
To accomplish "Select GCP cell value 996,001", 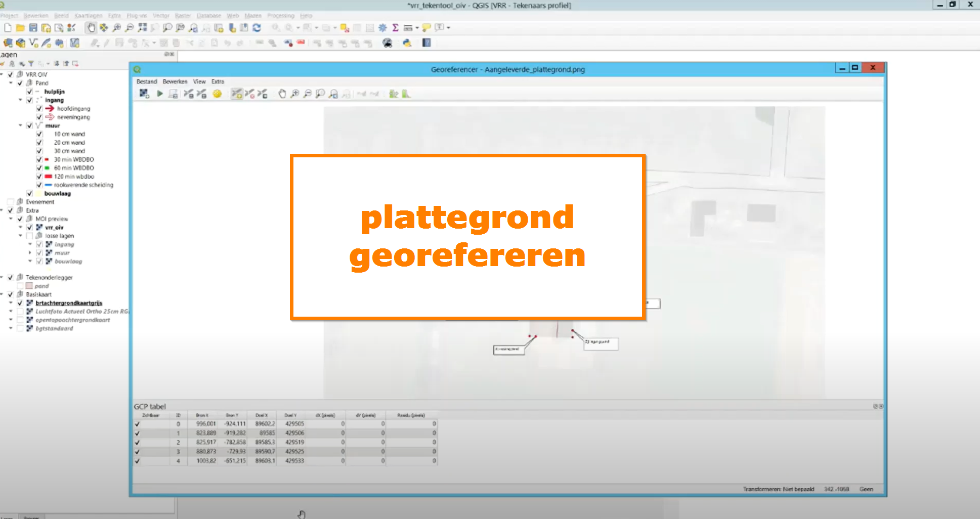I will [x=206, y=424].
